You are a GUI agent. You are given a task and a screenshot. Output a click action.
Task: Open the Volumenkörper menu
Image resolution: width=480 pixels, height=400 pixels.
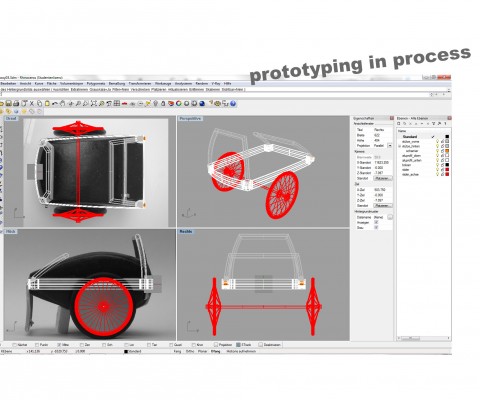pyautogui.click(x=71, y=84)
